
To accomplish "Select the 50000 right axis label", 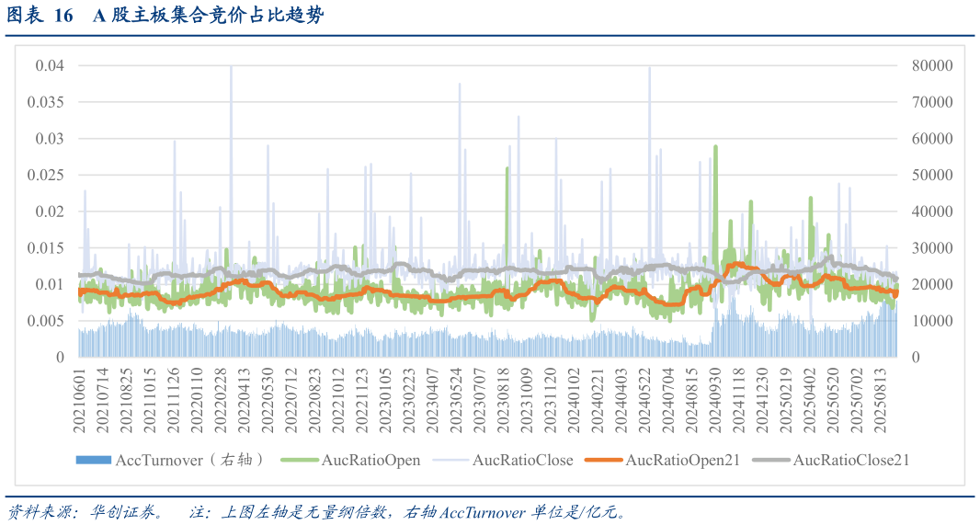I will pyautogui.click(x=931, y=175).
